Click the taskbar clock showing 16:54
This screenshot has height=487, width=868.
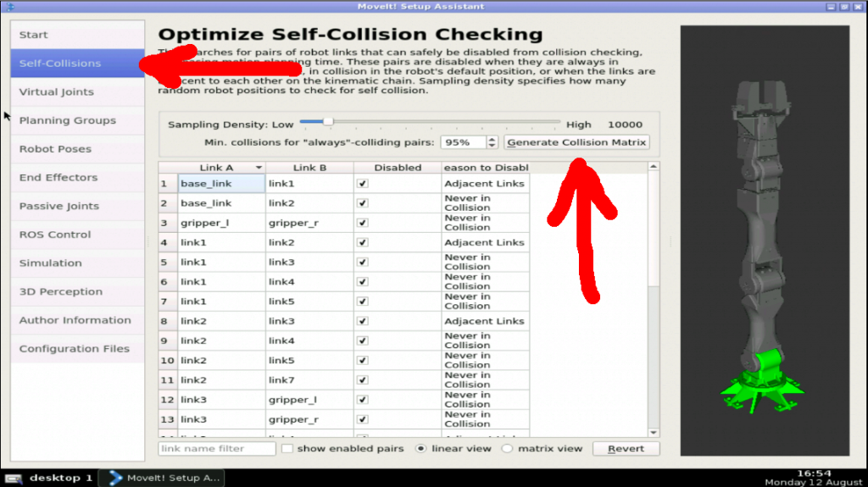[814, 473]
